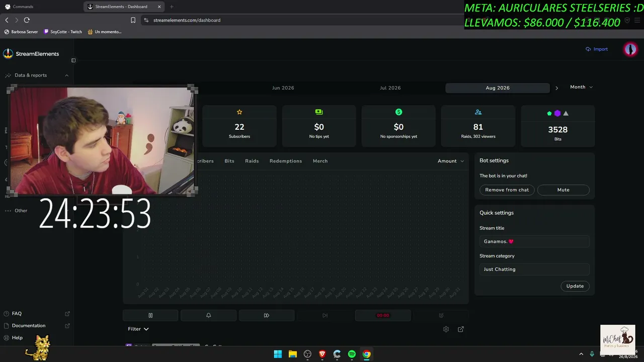Collapse the StreamElements sidebar panel

73,60
